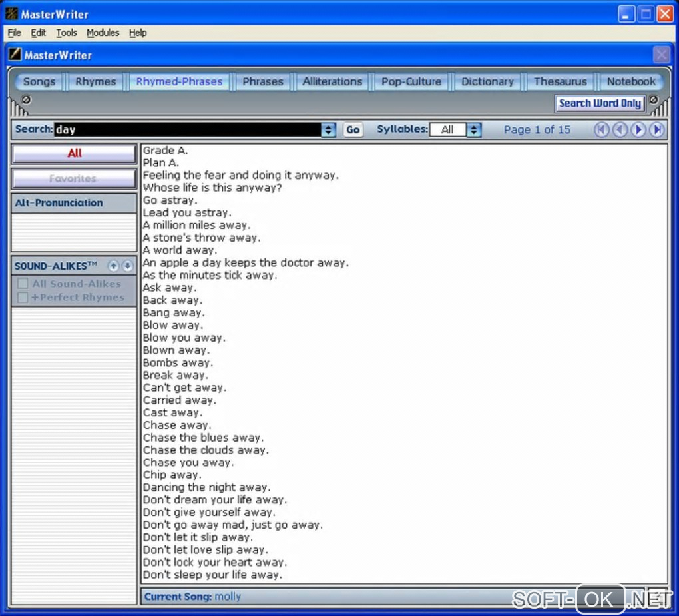Open the Notebook tab
This screenshot has width=679, height=616.
[x=631, y=81]
